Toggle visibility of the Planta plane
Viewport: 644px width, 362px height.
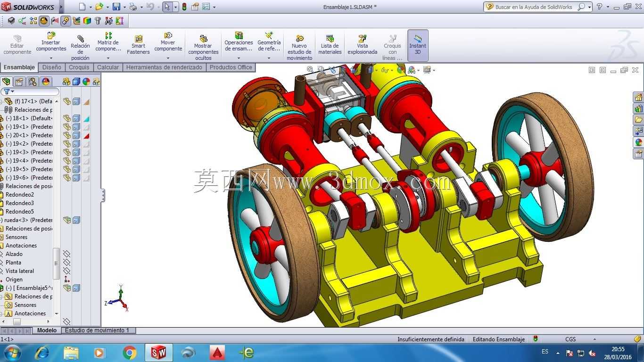pyautogui.click(x=66, y=263)
